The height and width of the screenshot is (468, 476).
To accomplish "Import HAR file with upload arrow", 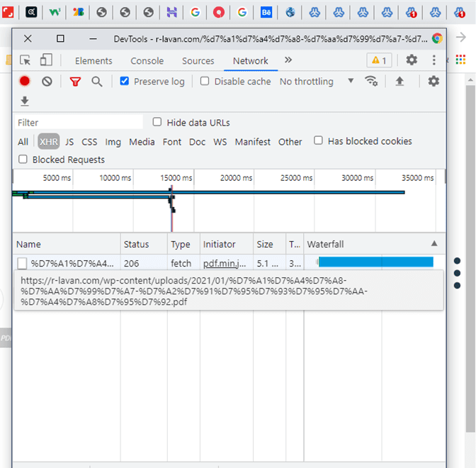I will (399, 81).
